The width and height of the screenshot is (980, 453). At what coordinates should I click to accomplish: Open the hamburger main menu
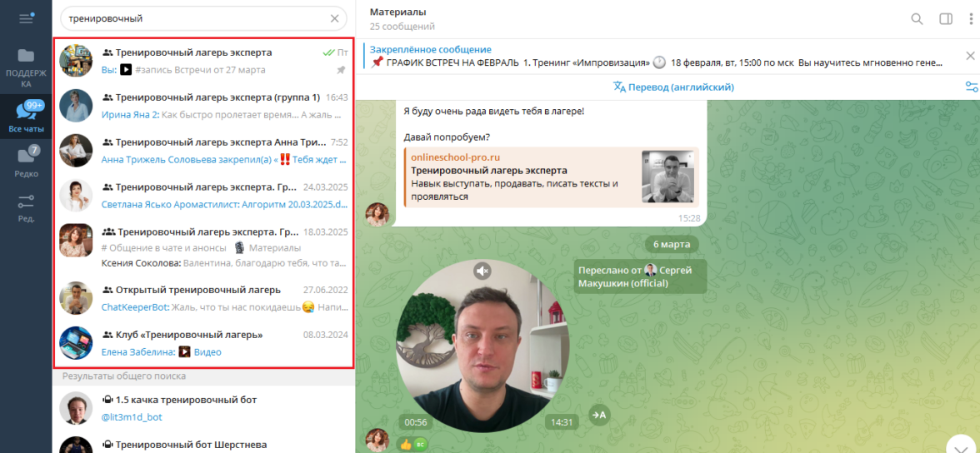click(x=26, y=18)
